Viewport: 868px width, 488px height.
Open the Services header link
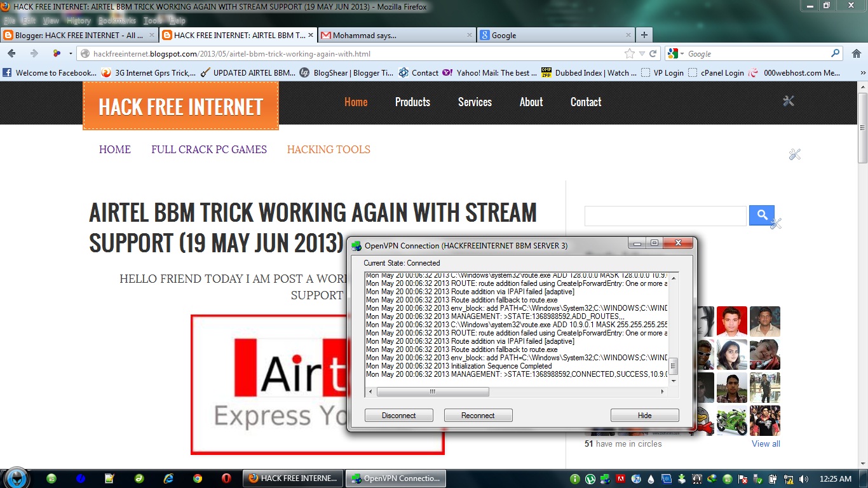(x=475, y=102)
